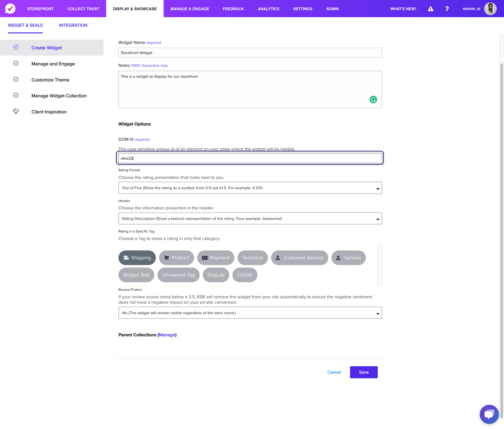The width and height of the screenshot is (504, 429).
Task: Click the user profile avatar photo
Action: 490,9
